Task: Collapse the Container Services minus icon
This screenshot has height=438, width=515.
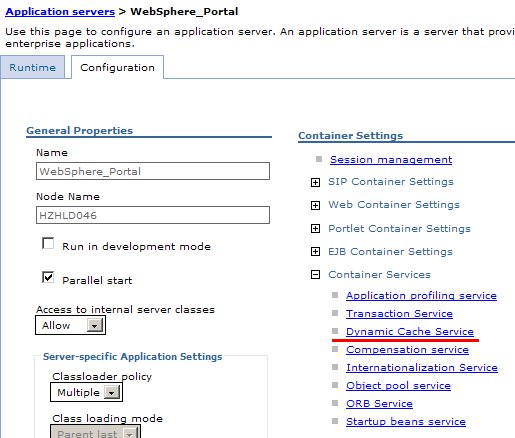Action: (x=315, y=274)
